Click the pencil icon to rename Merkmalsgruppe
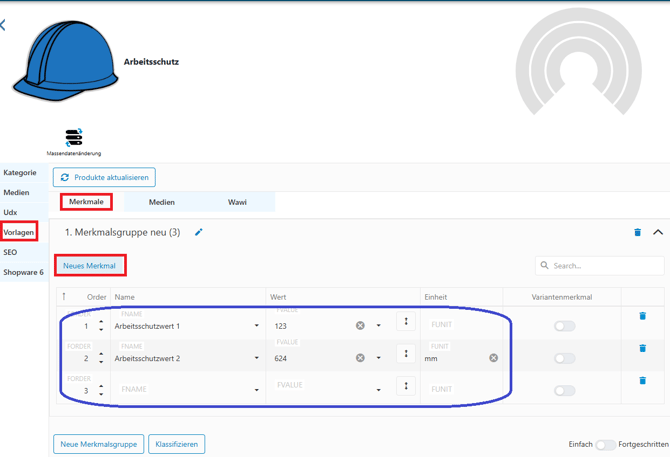 point(199,232)
